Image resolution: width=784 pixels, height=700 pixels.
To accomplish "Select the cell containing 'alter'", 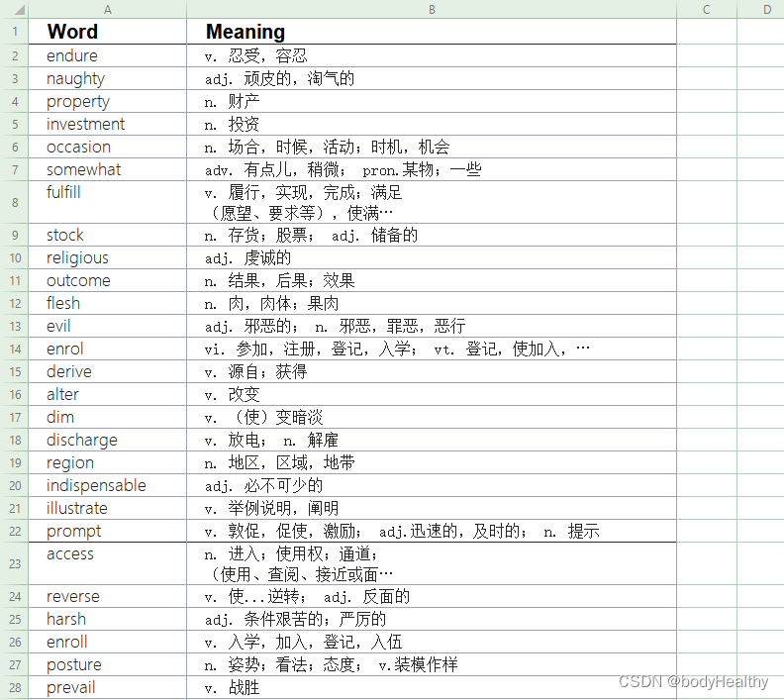I will (x=108, y=394).
